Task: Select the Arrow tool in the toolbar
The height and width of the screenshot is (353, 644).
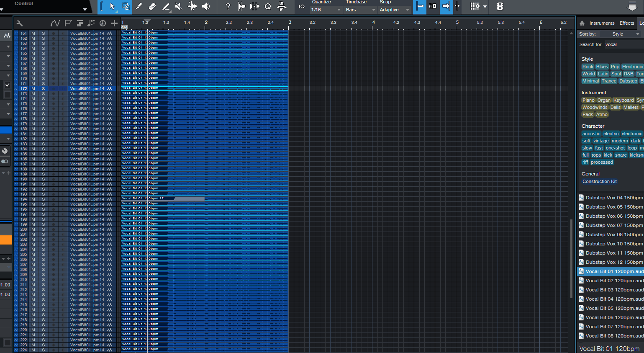Action: click(x=112, y=6)
